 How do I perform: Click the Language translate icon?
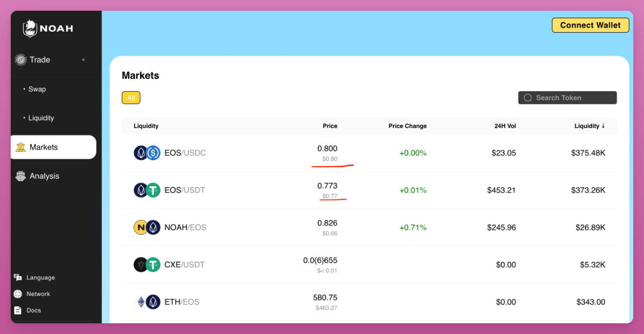coord(18,278)
